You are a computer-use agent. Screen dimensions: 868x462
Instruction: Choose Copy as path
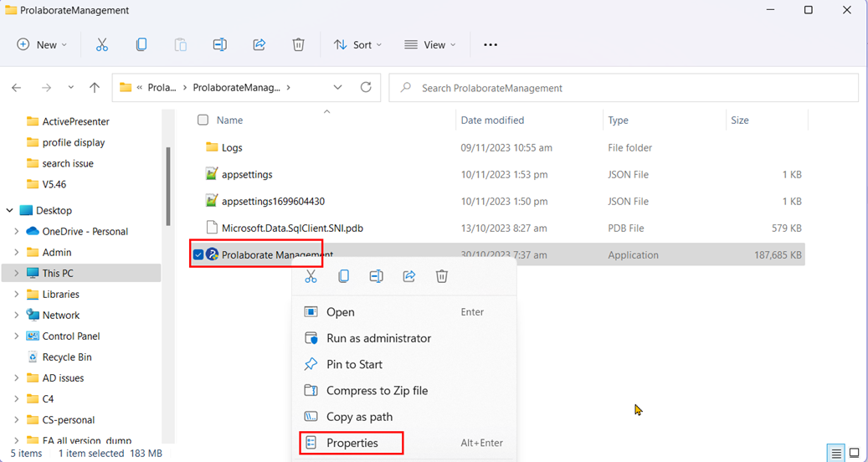(403, 417)
